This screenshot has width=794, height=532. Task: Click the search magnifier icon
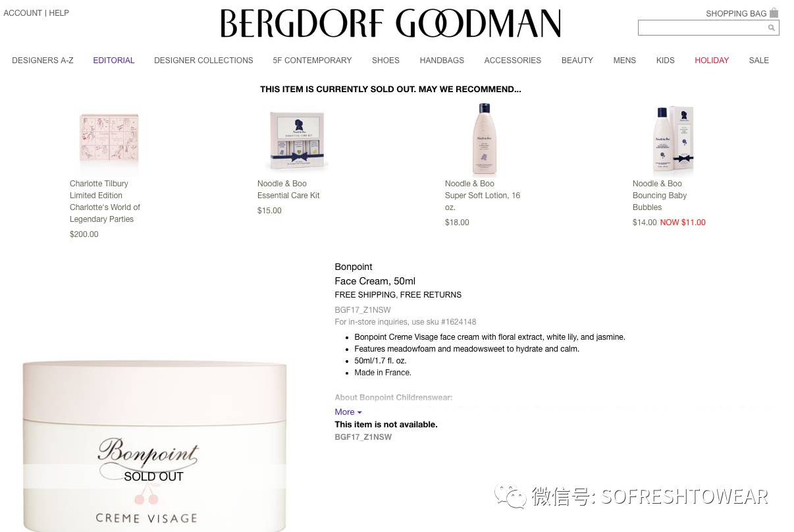[771, 28]
